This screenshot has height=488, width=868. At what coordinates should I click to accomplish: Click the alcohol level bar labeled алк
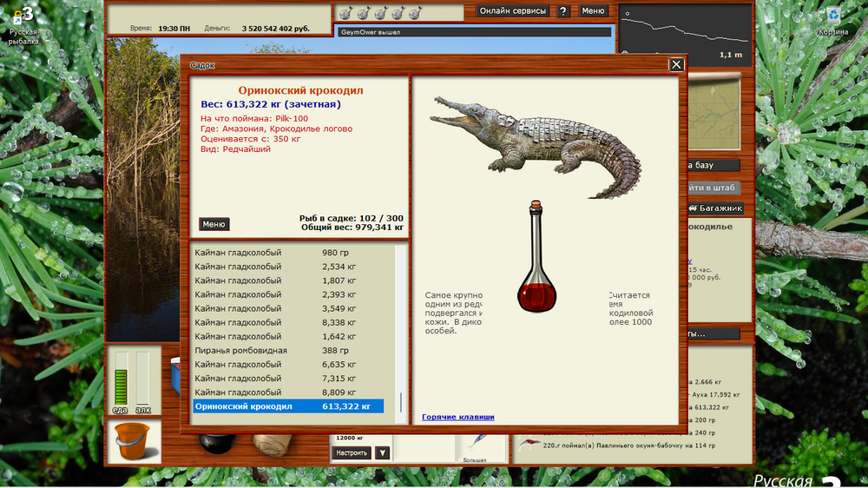143,379
